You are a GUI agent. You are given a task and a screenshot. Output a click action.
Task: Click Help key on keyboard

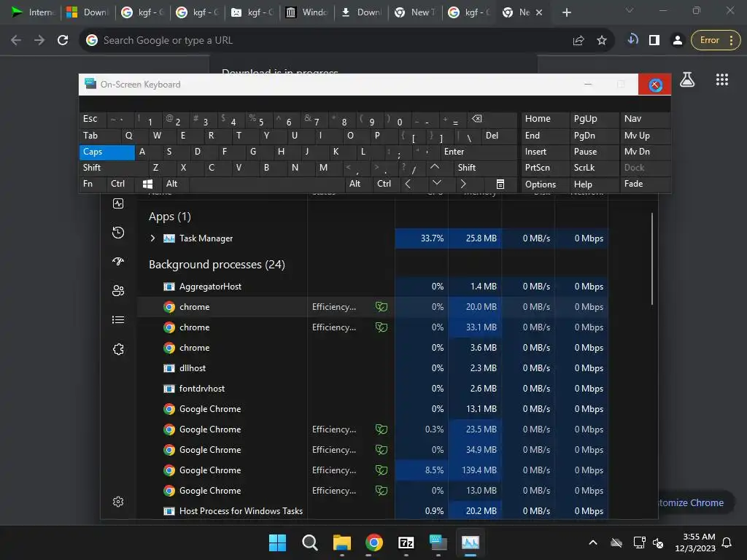594,184
